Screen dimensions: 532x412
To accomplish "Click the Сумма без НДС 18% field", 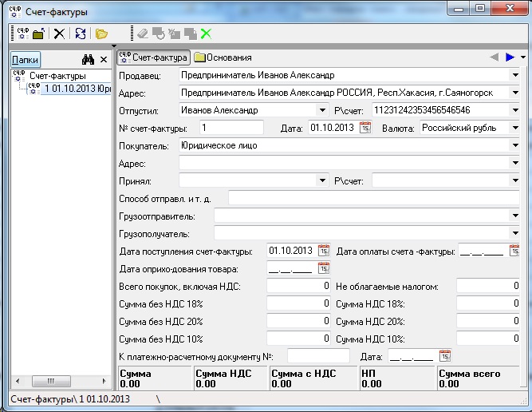I will click(298, 303).
